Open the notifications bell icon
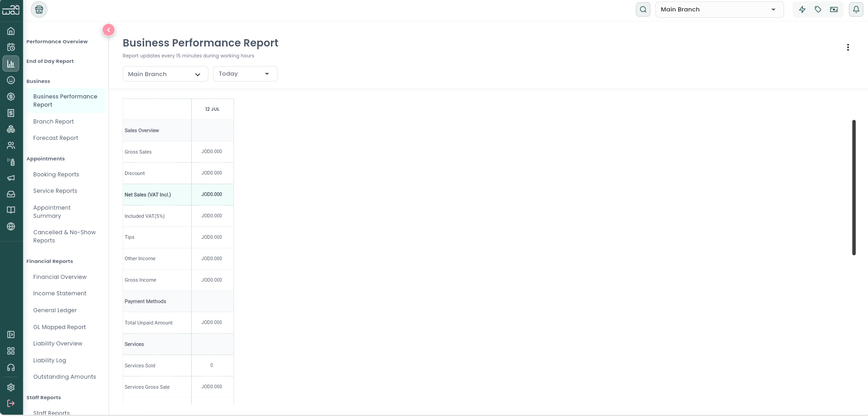This screenshot has height=417, width=868. 856,10
